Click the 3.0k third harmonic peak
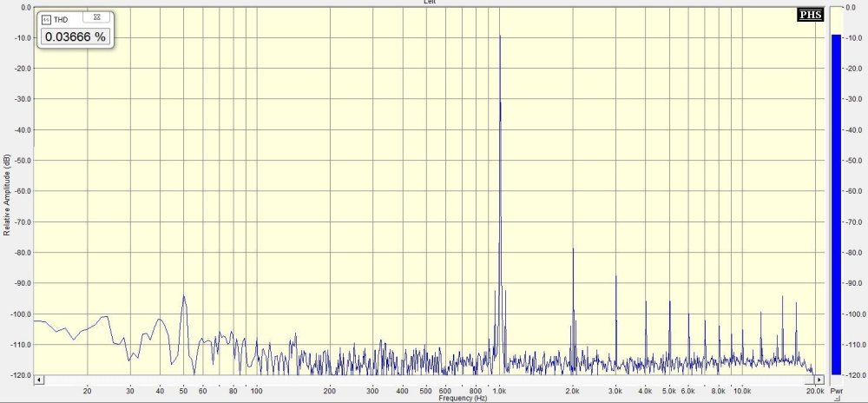Viewport: 868px width, 403px height. (x=615, y=277)
